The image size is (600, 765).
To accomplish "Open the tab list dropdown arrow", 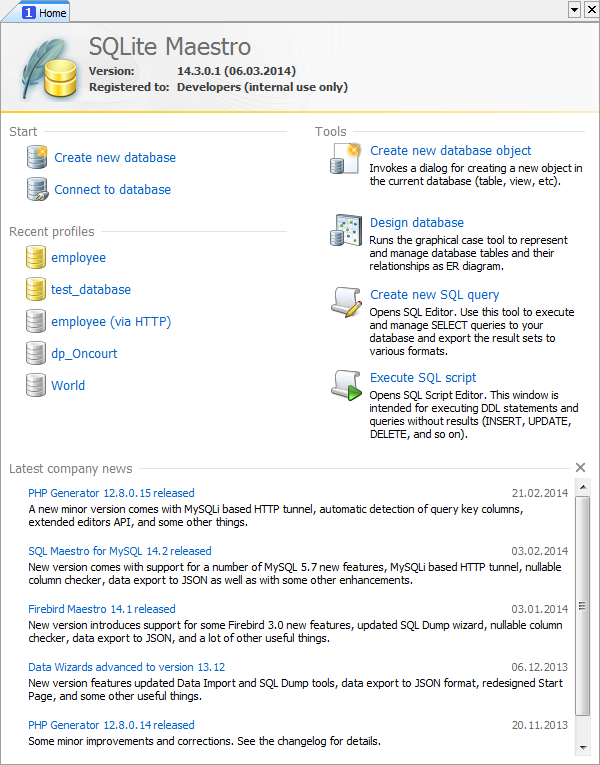I will click(574, 10).
